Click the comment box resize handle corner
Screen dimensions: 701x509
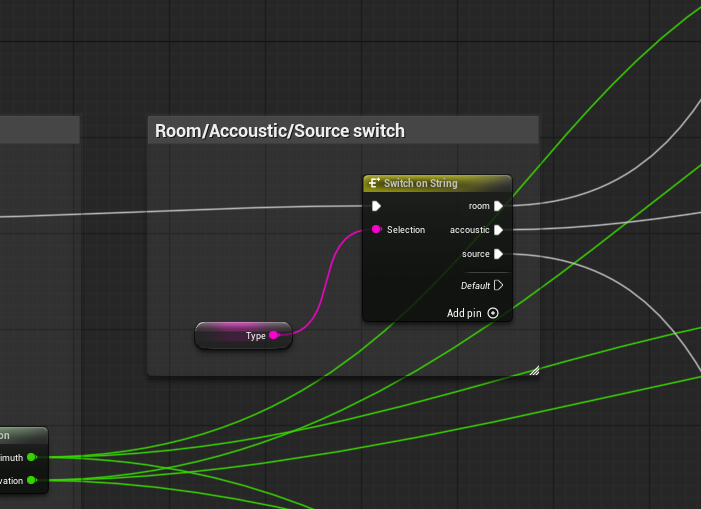(x=534, y=371)
